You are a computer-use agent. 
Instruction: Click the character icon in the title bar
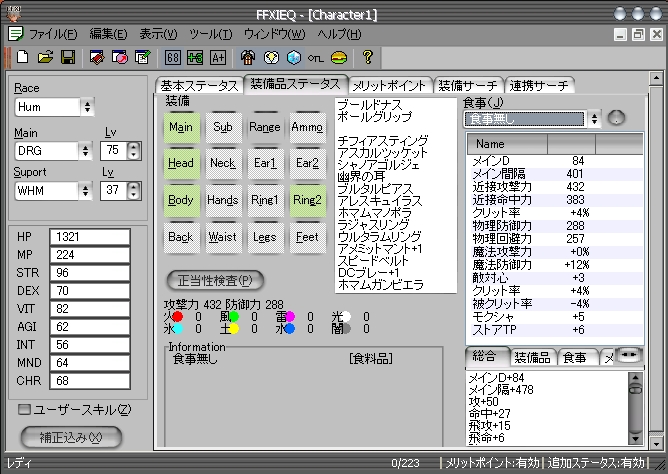(14, 14)
